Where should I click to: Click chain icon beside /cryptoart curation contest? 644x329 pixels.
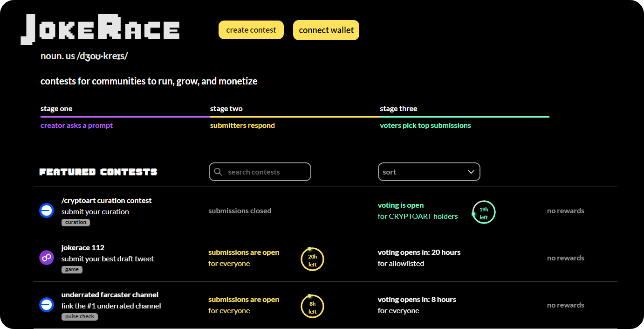click(47, 211)
